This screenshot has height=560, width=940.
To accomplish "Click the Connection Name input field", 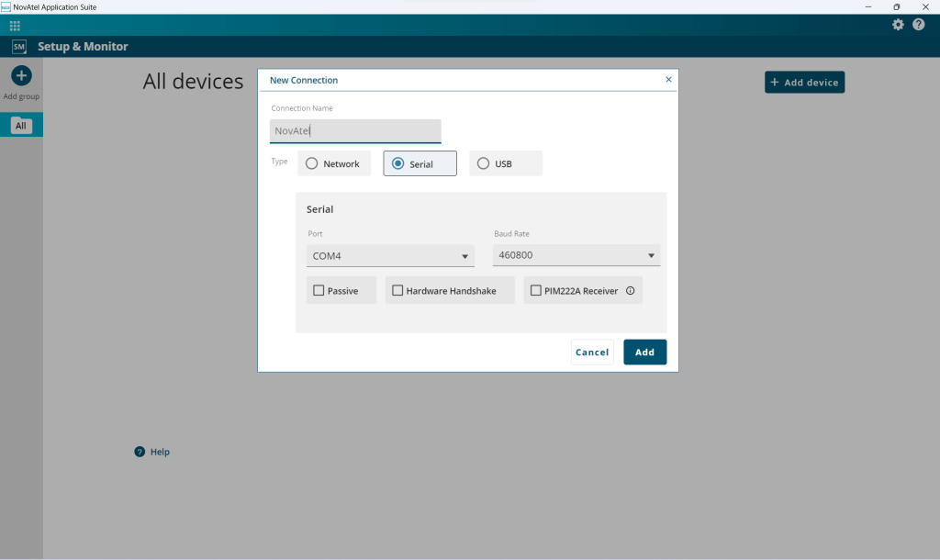I will click(355, 130).
